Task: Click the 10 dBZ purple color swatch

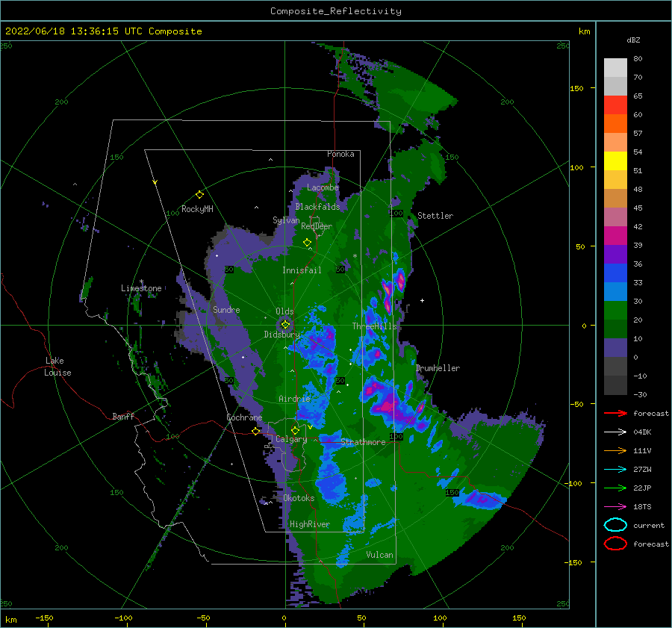Action: [615, 348]
